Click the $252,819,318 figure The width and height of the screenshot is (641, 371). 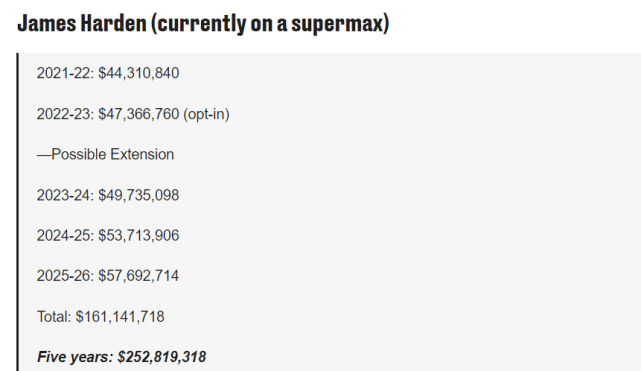pos(161,357)
